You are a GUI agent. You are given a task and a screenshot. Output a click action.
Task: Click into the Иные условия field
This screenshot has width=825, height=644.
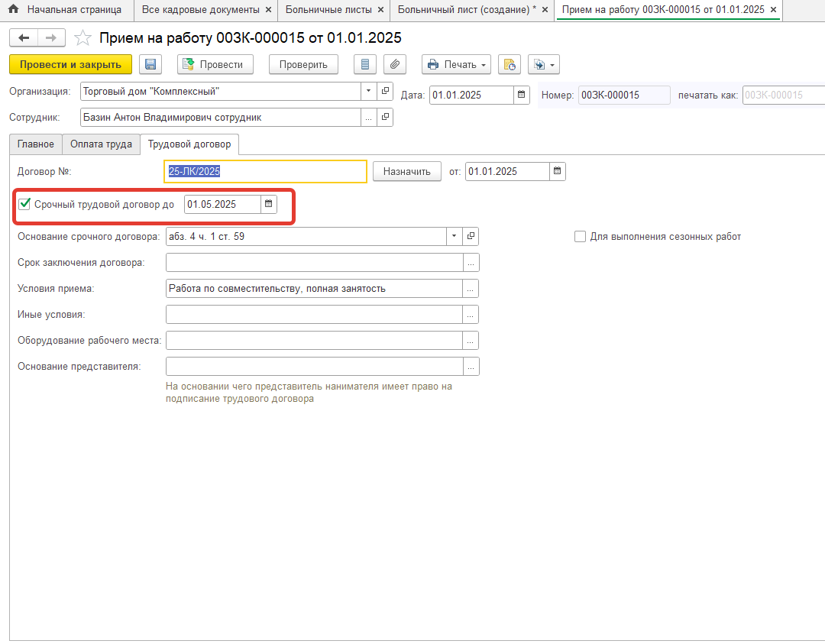[314, 315]
